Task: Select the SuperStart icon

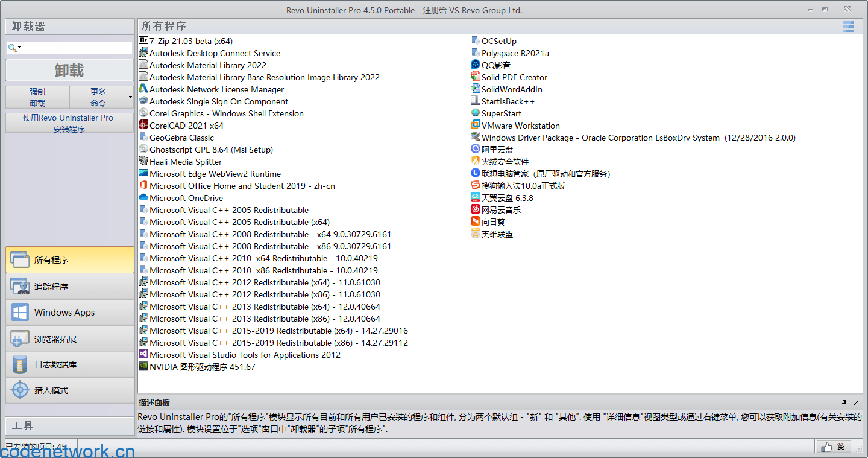Action: [476, 113]
